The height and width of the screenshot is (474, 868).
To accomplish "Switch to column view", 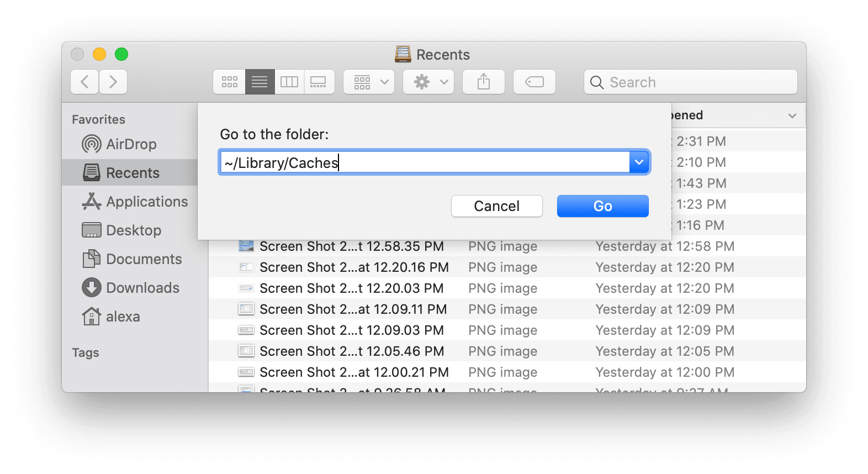I will (289, 82).
